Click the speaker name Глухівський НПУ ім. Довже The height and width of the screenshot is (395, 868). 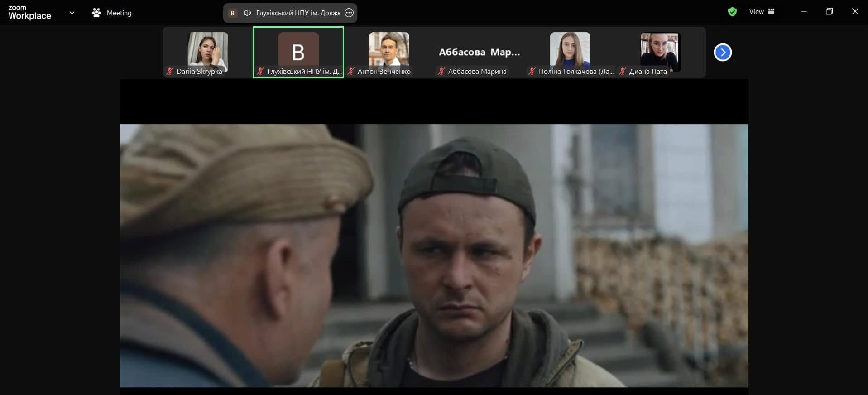click(x=298, y=13)
